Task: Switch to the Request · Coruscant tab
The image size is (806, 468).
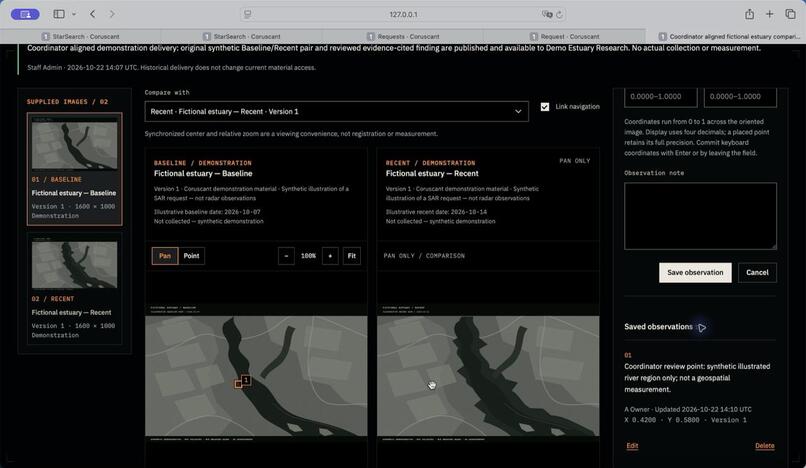Action: click(564, 37)
